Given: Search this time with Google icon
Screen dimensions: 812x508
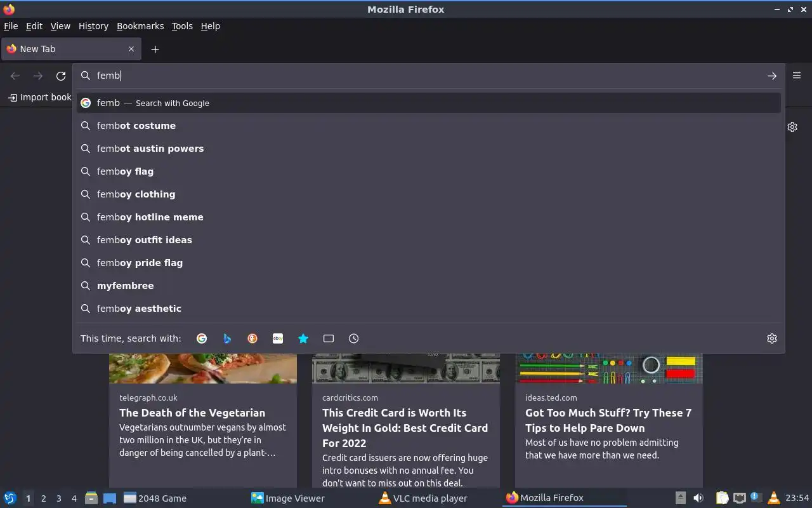Looking at the screenshot, I should click(x=202, y=338).
